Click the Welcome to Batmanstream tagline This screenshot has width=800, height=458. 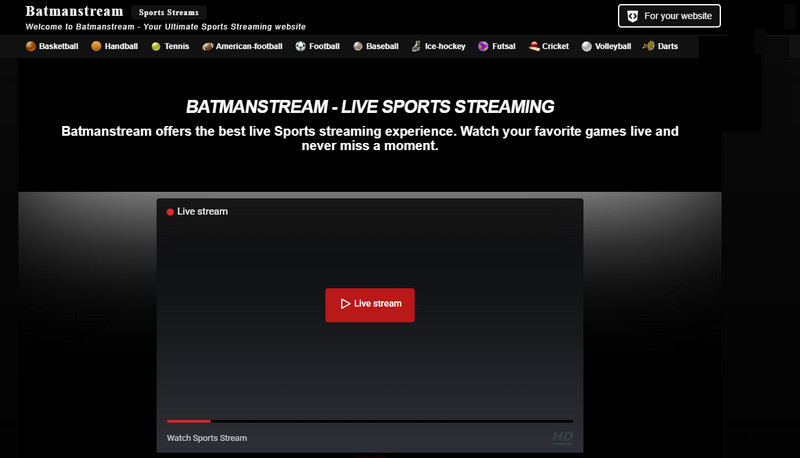coord(166,27)
